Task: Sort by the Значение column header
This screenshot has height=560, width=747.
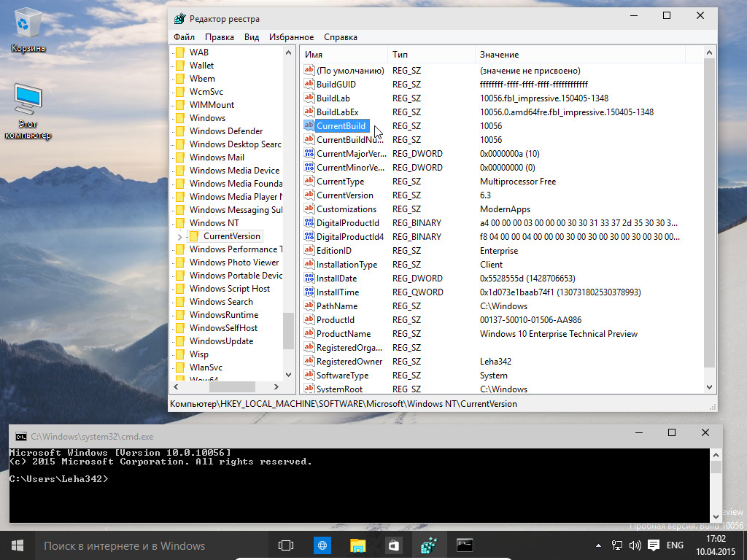Action: [580, 55]
